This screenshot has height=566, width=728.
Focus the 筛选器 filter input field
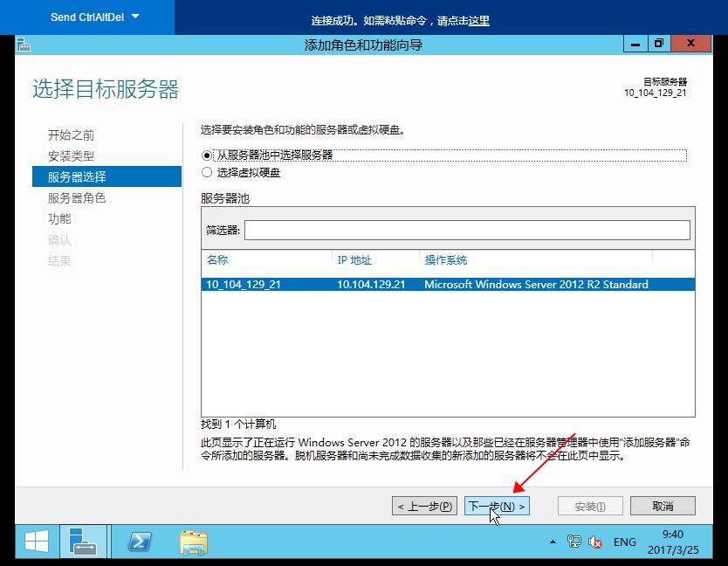tap(467, 230)
